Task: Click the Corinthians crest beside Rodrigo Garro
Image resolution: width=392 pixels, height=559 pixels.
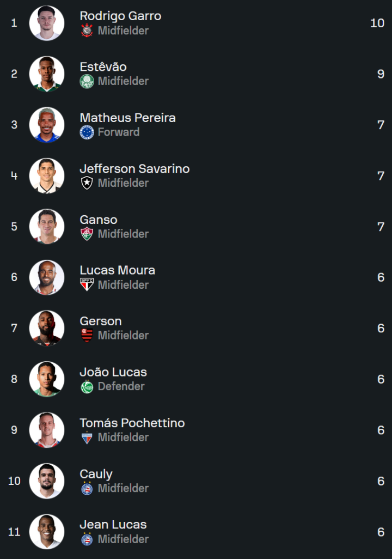Action: (x=87, y=31)
